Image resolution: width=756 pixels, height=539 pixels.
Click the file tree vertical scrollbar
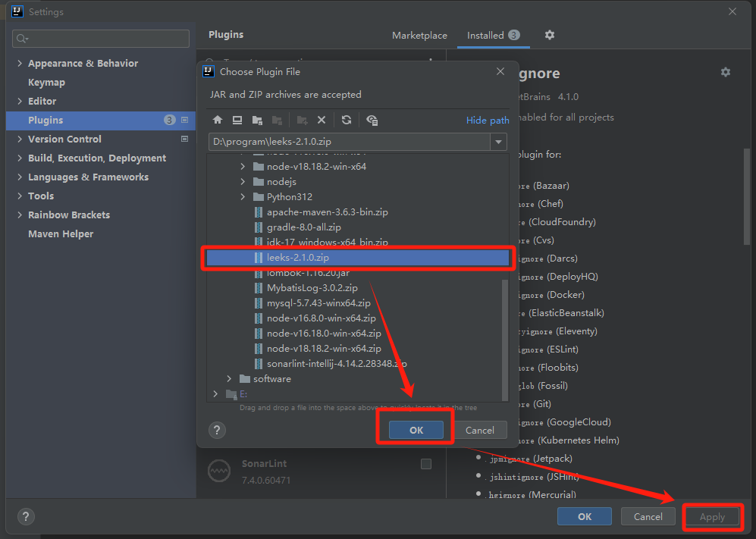point(505,340)
